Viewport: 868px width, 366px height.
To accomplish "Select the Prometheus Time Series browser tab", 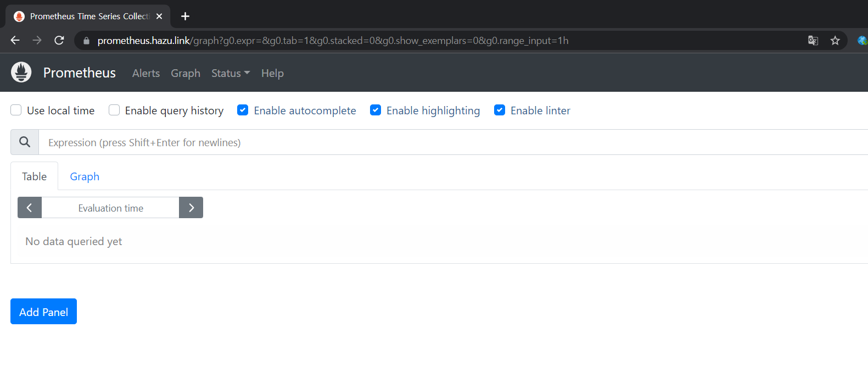I will 88,16.
